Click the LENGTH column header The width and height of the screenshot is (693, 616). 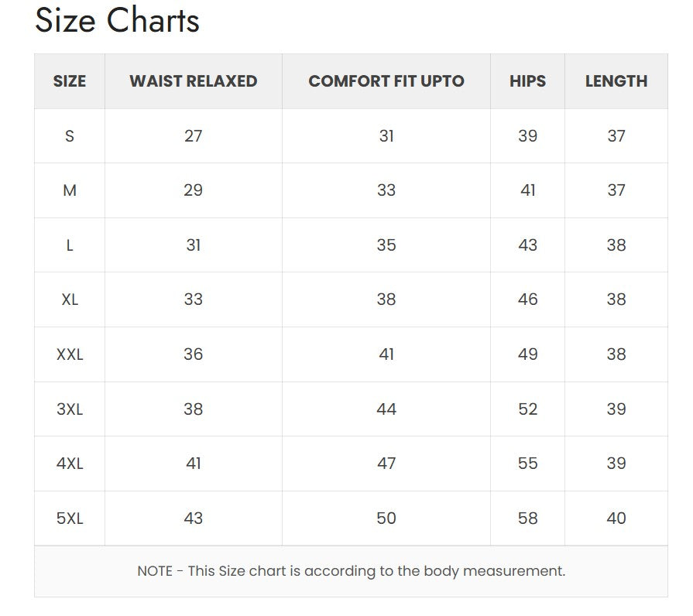coord(616,81)
